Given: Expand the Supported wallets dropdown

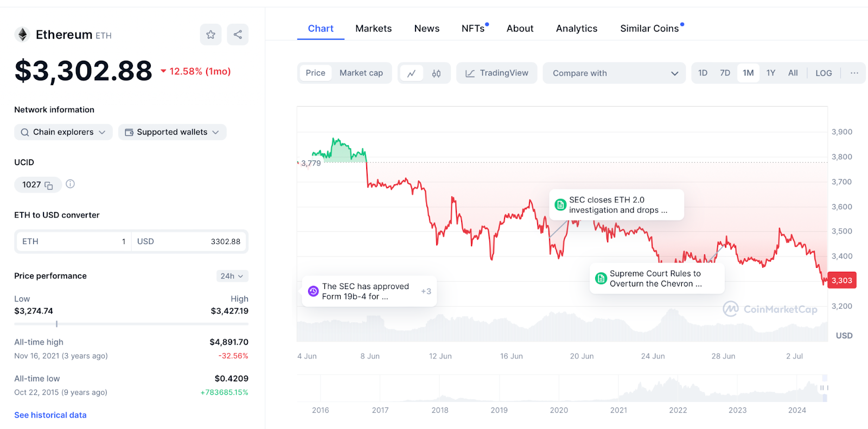Looking at the screenshot, I should [x=172, y=132].
